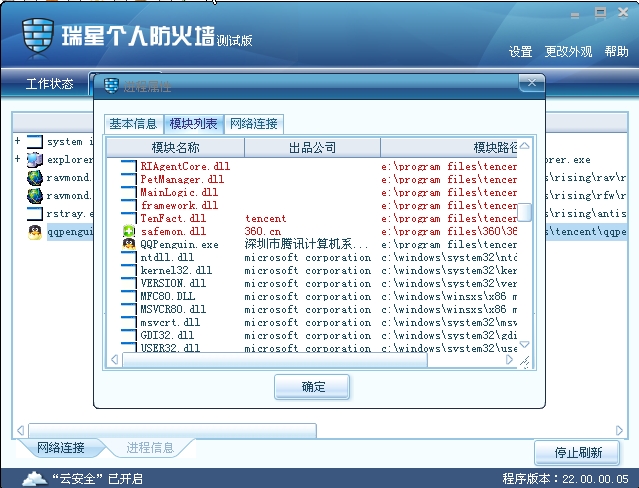Close the 进程属性 dialog
Image resolution: width=639 pixels, height=488 pixels.
pyautogui.click(x=532, y=83)
